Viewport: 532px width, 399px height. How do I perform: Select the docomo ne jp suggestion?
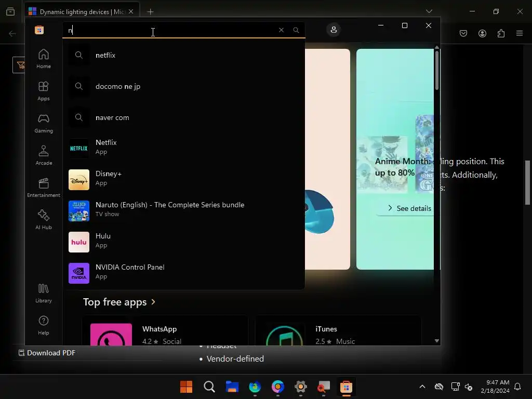click(184, 86)
